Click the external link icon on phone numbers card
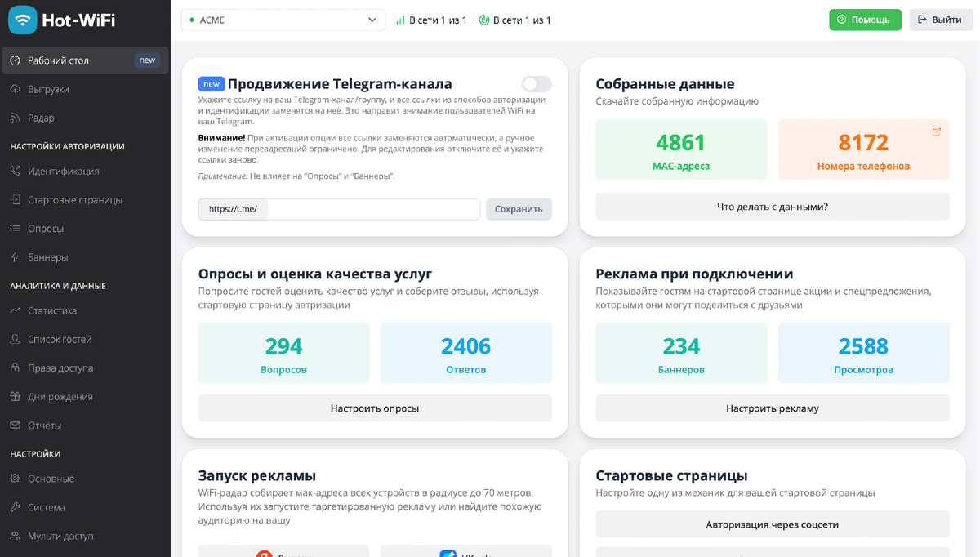980x557 pixels. coord(936,131)
